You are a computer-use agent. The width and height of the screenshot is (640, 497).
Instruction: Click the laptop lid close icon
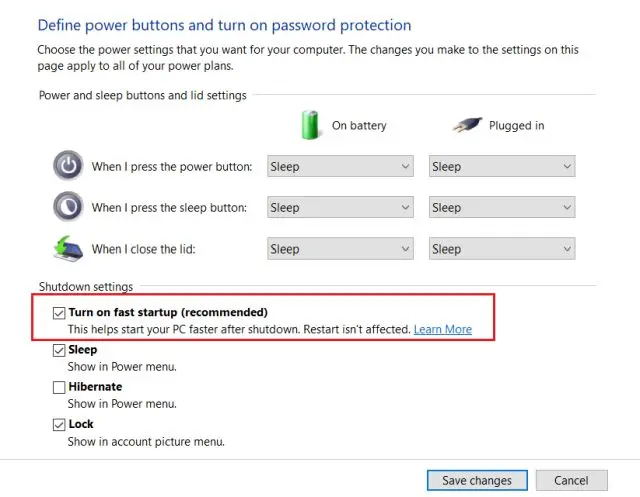(68, 248)
